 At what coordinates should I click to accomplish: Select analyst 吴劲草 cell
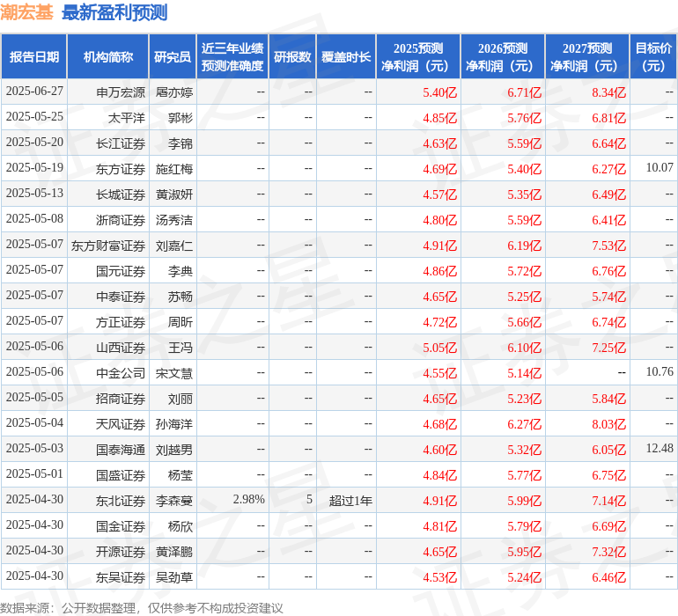coord(174,577)
